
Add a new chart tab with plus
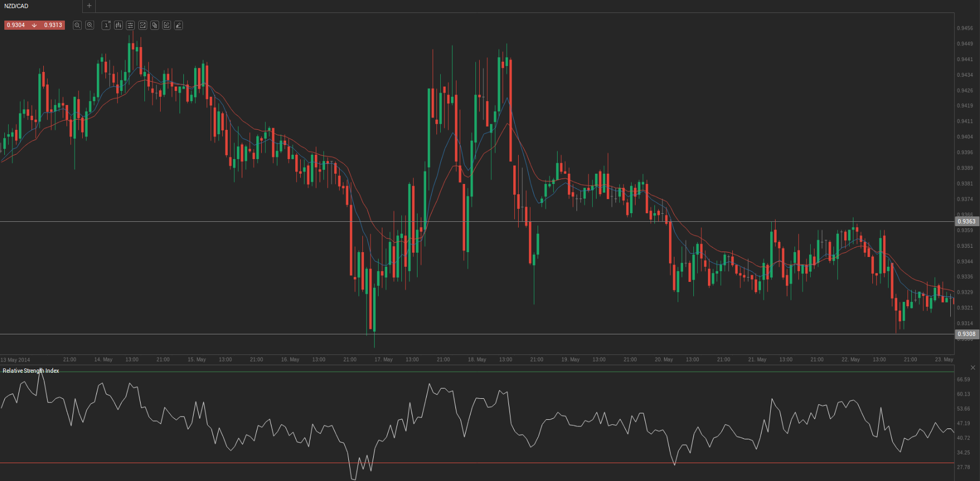(x=89, y=6)
